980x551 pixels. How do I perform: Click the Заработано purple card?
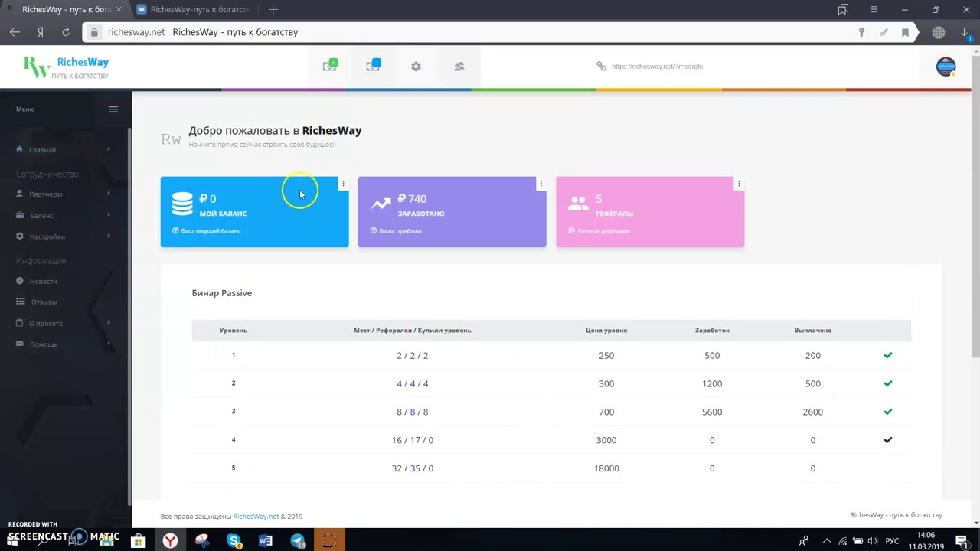[452, 212]
